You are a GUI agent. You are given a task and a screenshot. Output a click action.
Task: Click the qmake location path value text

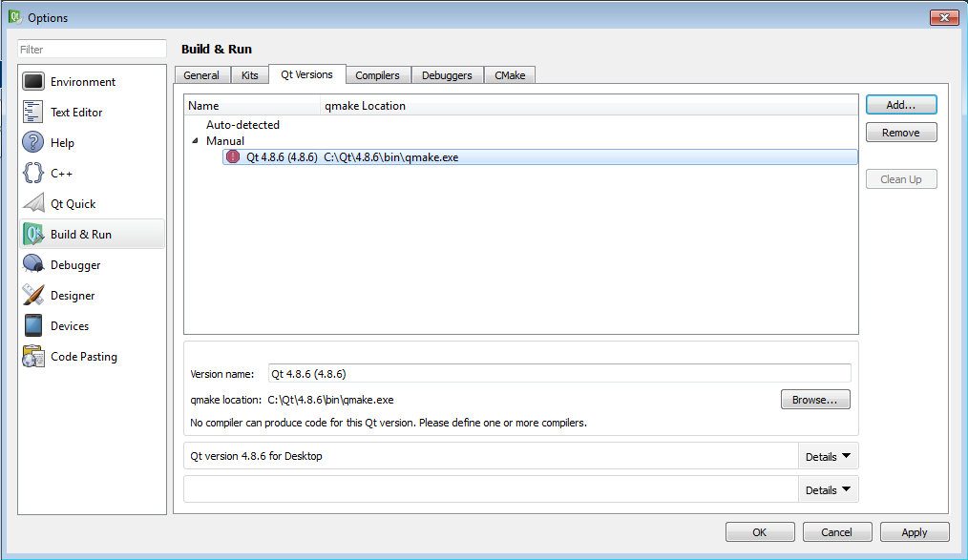(331, 400)
